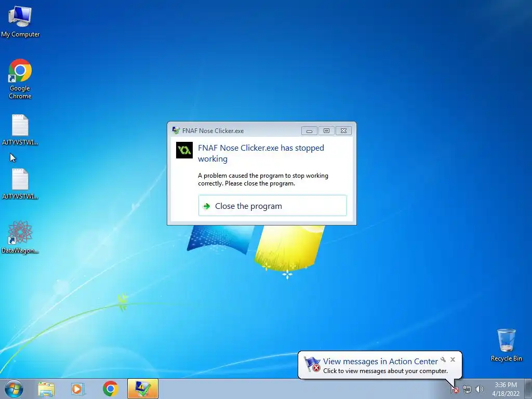
Task: Dismiss the Action Center notification balloon
Action: point(453,360)
